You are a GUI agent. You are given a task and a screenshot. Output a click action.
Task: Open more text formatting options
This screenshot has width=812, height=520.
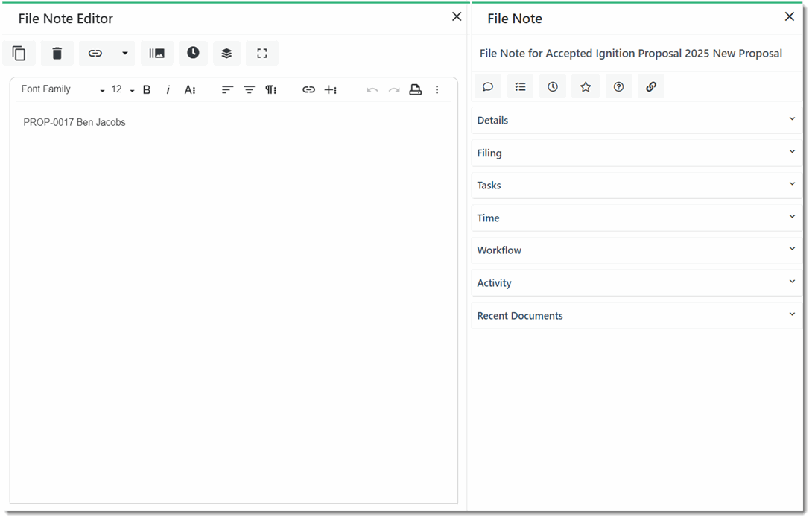click(190, 89)
